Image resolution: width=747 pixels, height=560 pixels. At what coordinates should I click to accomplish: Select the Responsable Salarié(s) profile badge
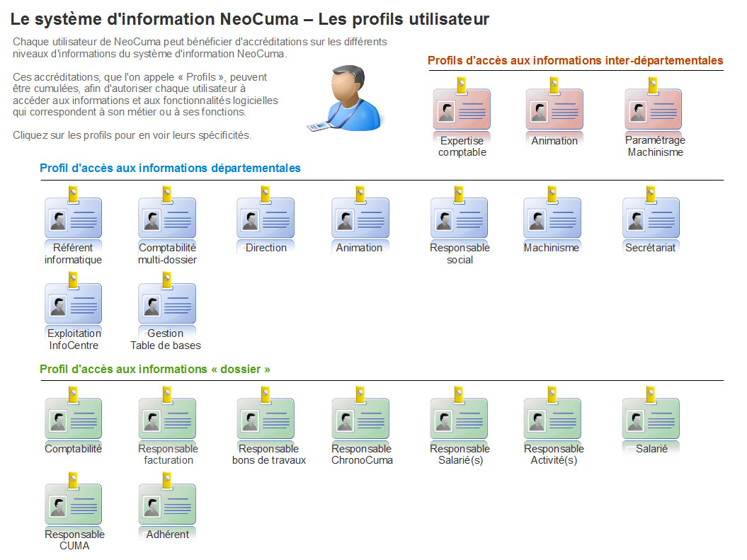click(x=460, y=418)
